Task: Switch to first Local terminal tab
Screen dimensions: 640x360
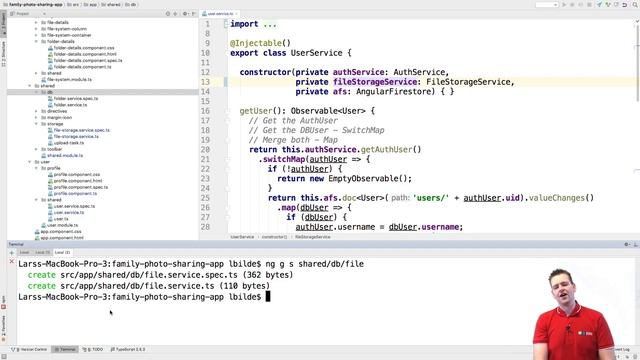Action: [x=24, y=253]
